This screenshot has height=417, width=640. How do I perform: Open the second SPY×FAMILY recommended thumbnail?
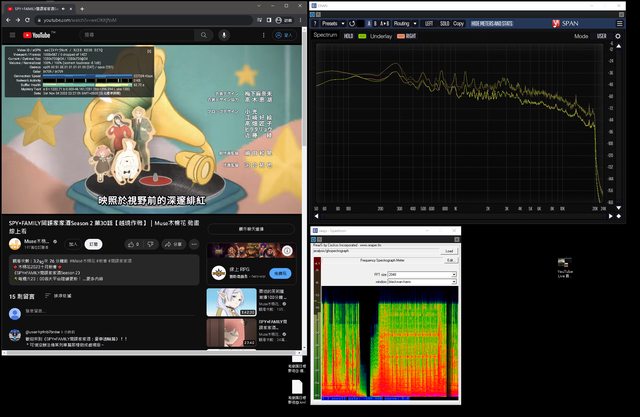pyautogui.click(x=231, y=333)
